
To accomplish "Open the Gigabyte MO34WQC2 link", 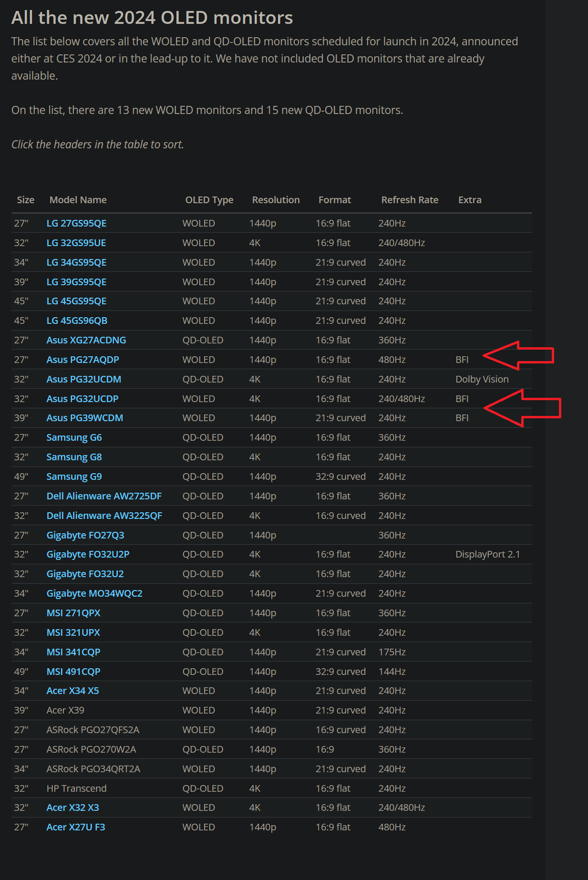I will coord(94,593).
